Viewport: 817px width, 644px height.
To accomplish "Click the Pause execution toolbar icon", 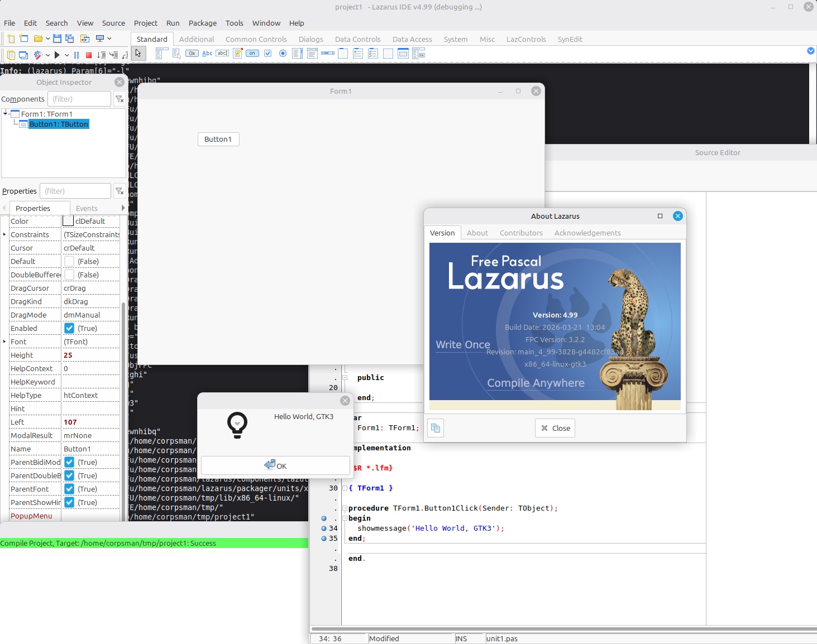I will coord(77,55).
